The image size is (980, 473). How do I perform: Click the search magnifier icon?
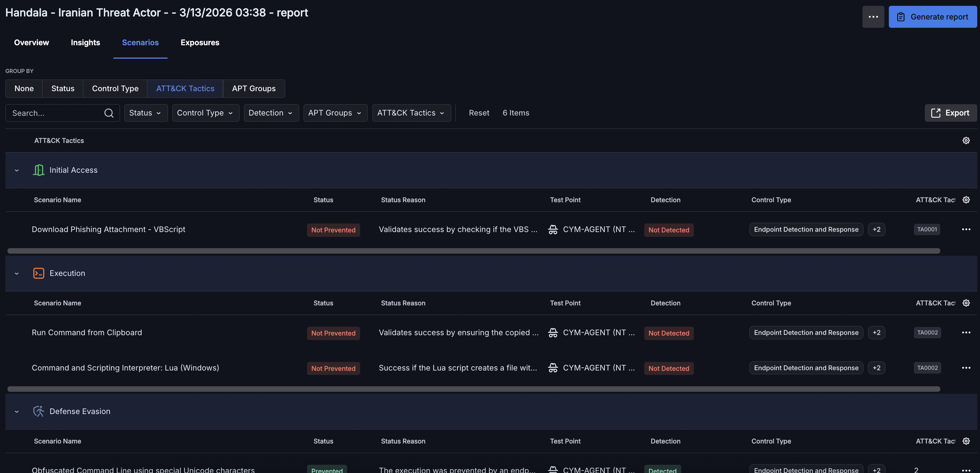109,113
